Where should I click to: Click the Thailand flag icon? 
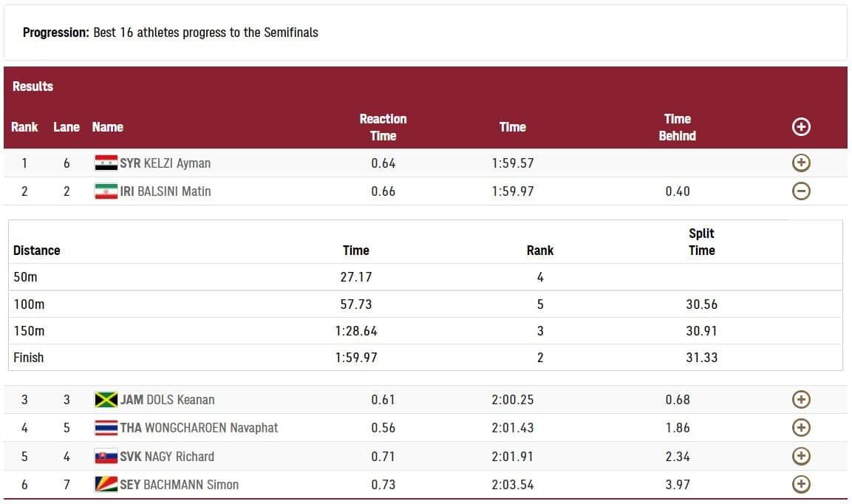(x=106, y=428)
